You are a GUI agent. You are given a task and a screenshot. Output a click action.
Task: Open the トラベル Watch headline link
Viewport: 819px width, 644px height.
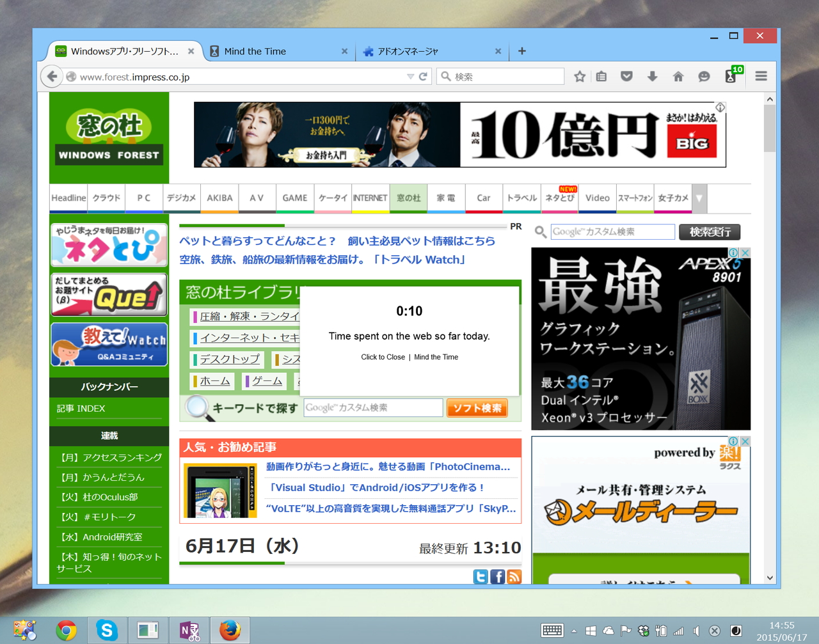pos(323,260)
